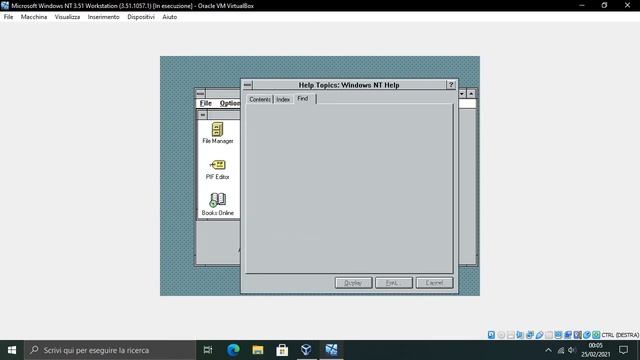The image size is (640, 360).
Task: Select the Find tab
Action: pyautogui.click(x=303, y=98)
